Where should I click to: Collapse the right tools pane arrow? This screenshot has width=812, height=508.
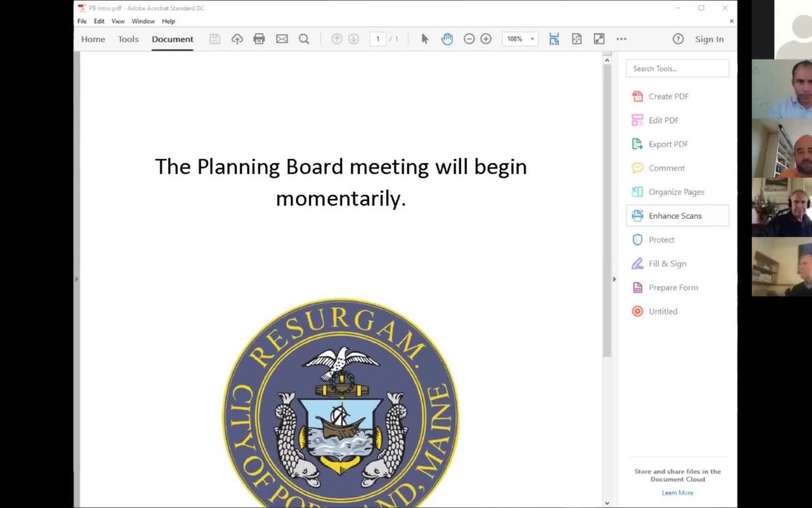(614, 279)
